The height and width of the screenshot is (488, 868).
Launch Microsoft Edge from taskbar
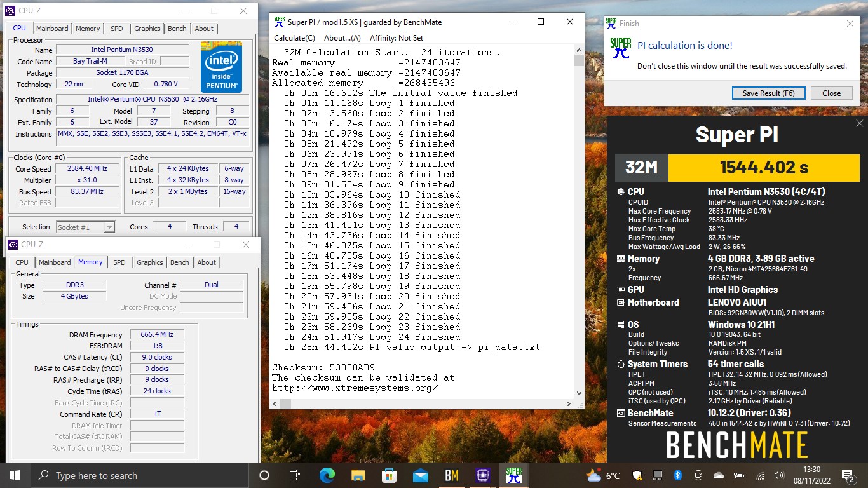(x=327, y=475)
